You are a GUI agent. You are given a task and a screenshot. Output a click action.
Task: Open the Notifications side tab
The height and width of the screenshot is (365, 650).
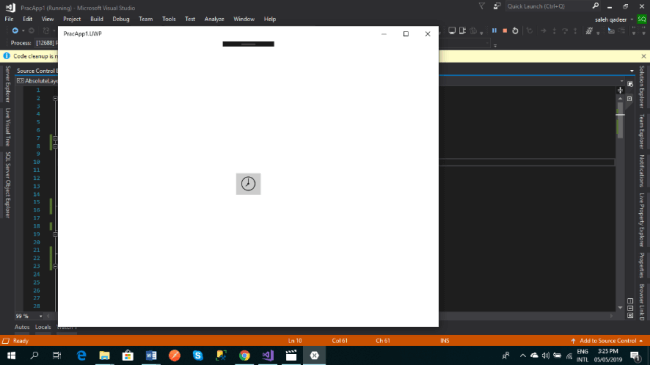click(642, 170)
